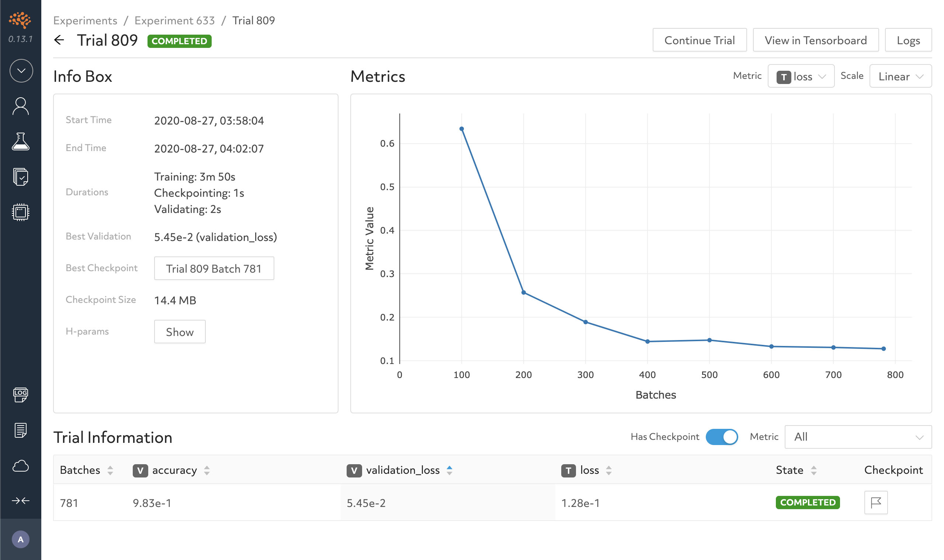Click the back arrow beside Trial 809
The width and height of the screenshot is (944, 560).
click(59, 40)
